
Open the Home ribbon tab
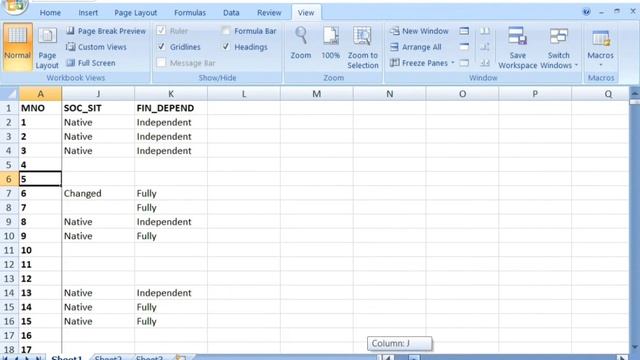[50, 13]
